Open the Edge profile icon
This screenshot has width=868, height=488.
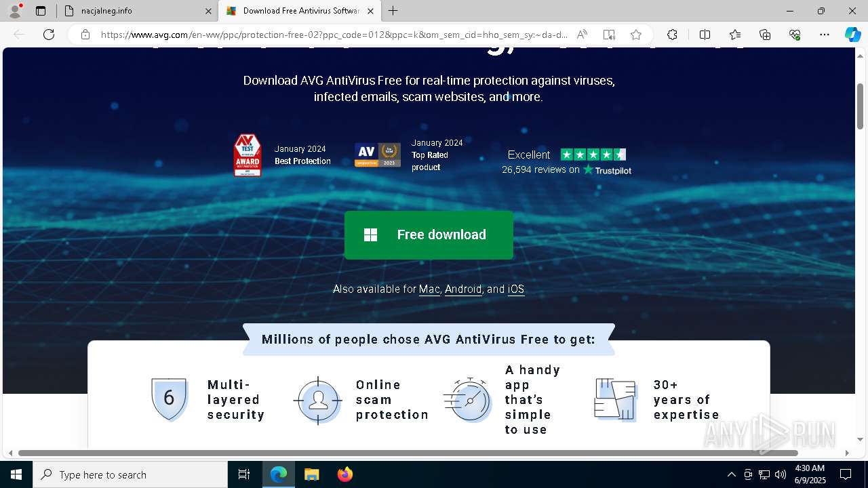coord(15,11)
